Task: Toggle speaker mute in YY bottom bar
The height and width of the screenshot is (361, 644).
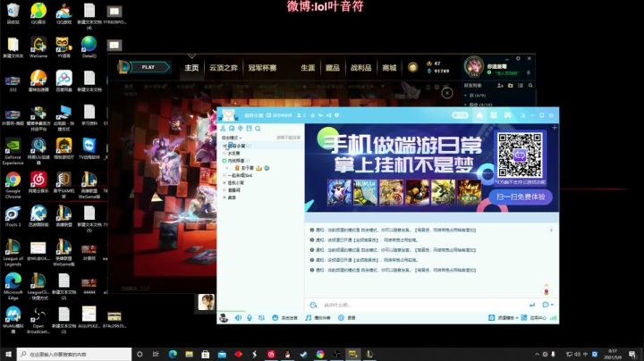Action: point(238,317)
